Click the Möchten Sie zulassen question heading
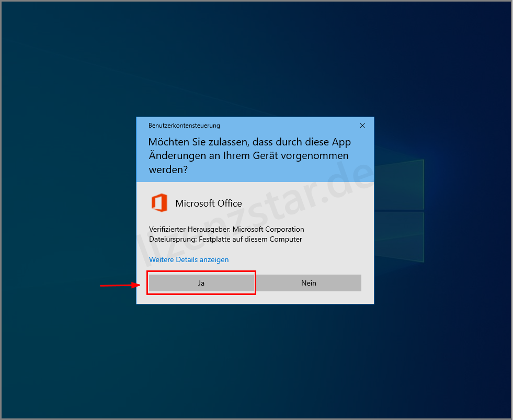 249,155
